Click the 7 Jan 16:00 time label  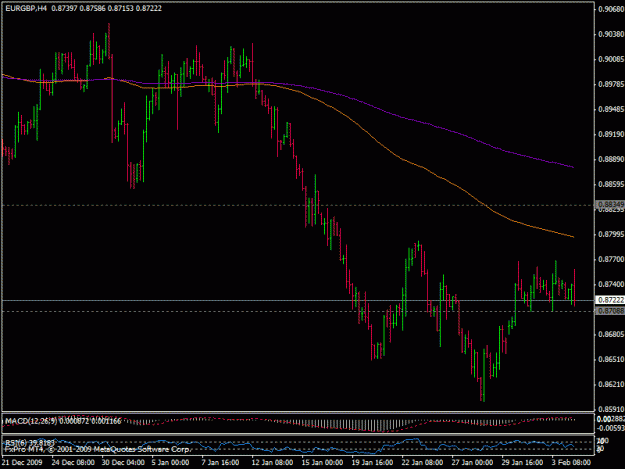point(221,463)
